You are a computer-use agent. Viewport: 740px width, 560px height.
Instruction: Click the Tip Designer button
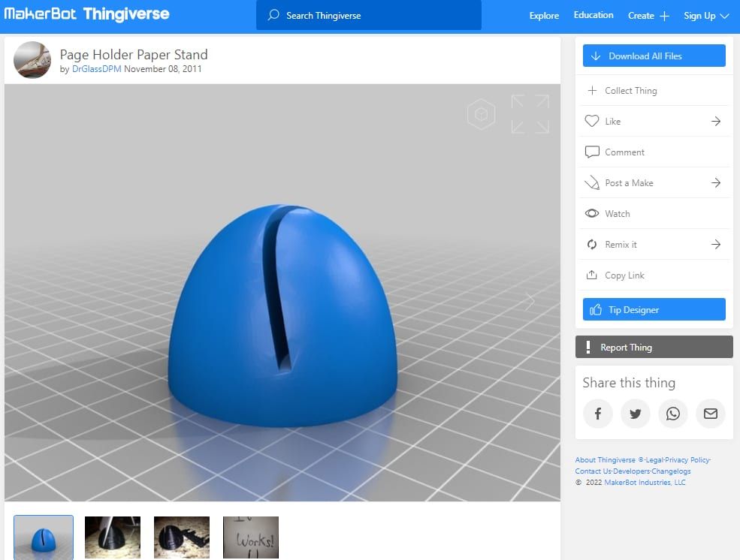pos(653,309)
